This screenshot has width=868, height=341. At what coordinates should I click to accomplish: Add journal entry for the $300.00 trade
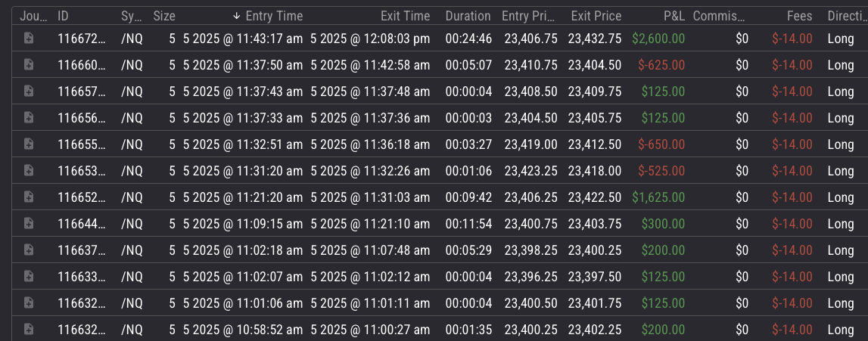coord(29,224)
